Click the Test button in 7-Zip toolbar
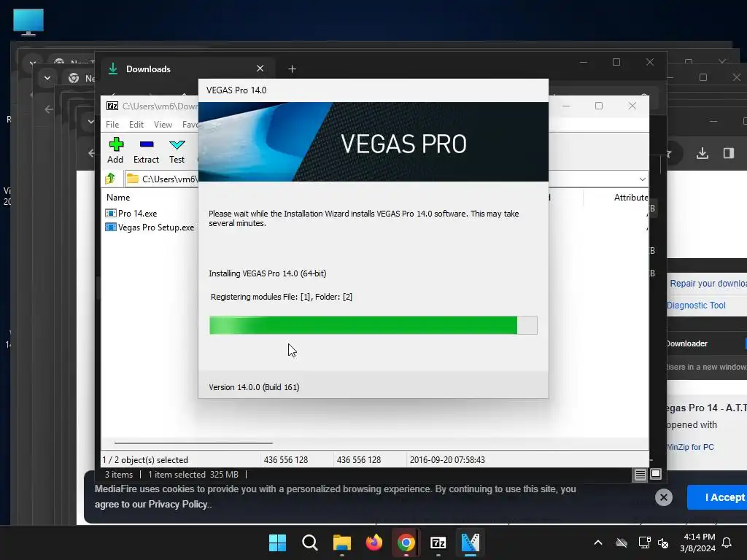 (x=177, y=150)
